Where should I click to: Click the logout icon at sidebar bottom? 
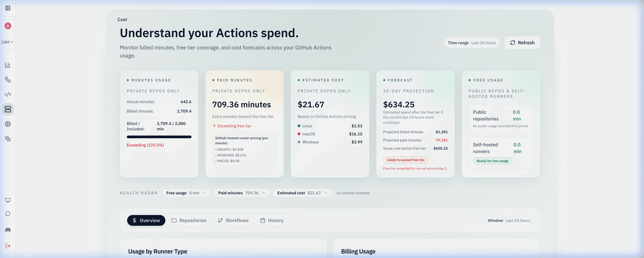(8, 246)
